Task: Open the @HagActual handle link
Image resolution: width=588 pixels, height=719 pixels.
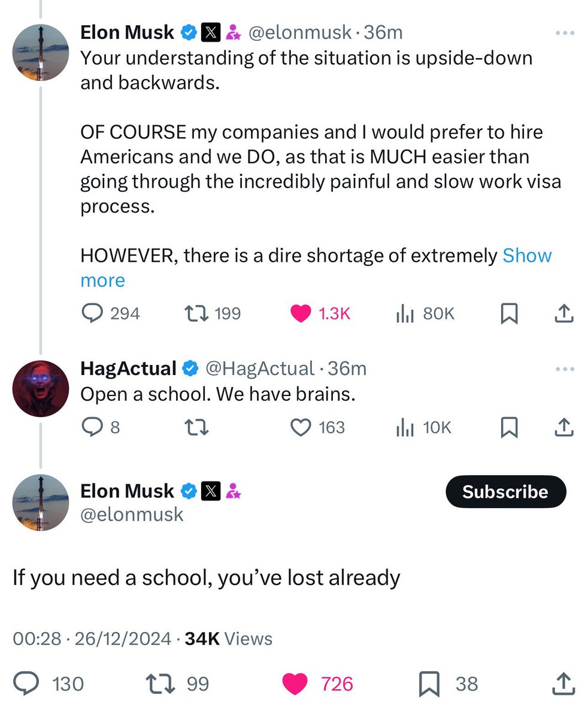Action: (x=259, y=368)
